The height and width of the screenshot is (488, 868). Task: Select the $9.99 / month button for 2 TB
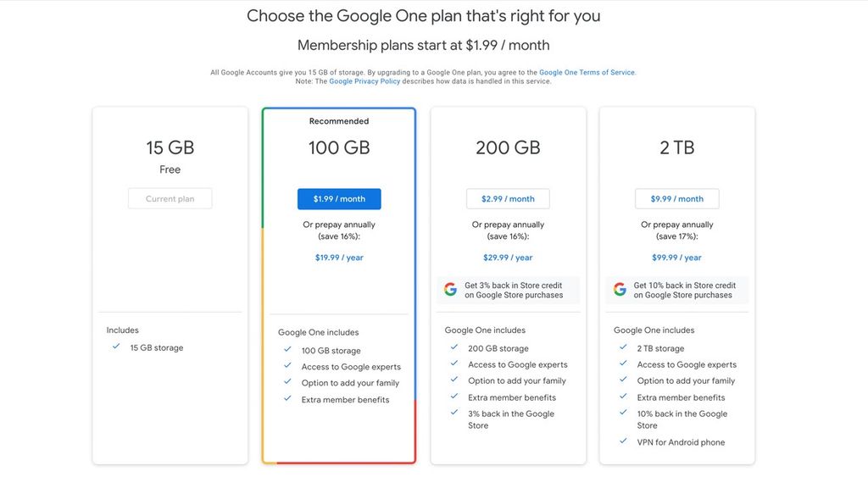pos(676,198)
